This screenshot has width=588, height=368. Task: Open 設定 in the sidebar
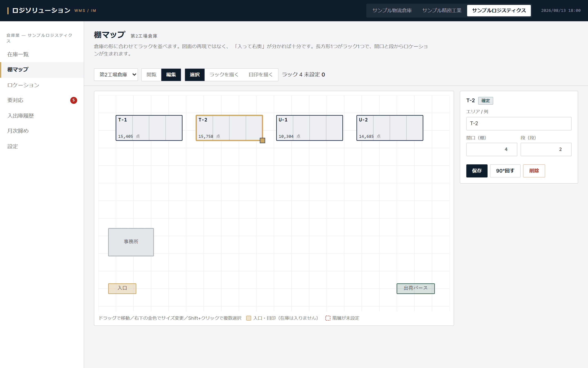[42, 146]
